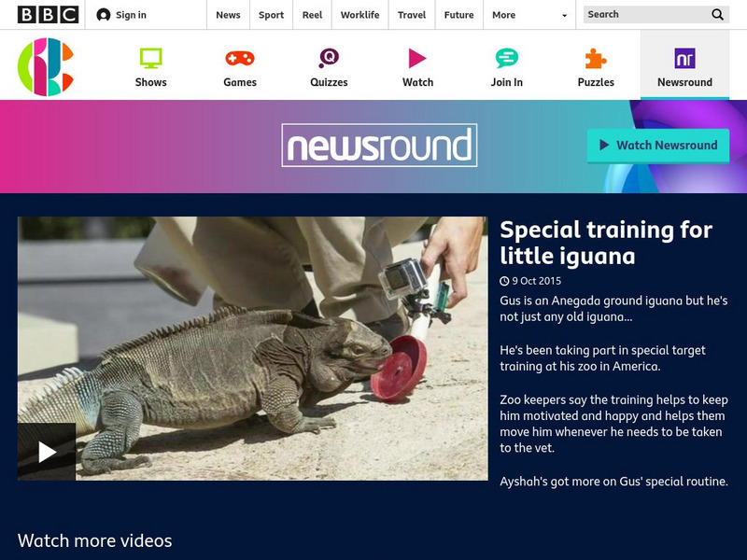Go to News in the BBC top bar
Viewport: 747px width, 560px height.
(228, 15)
